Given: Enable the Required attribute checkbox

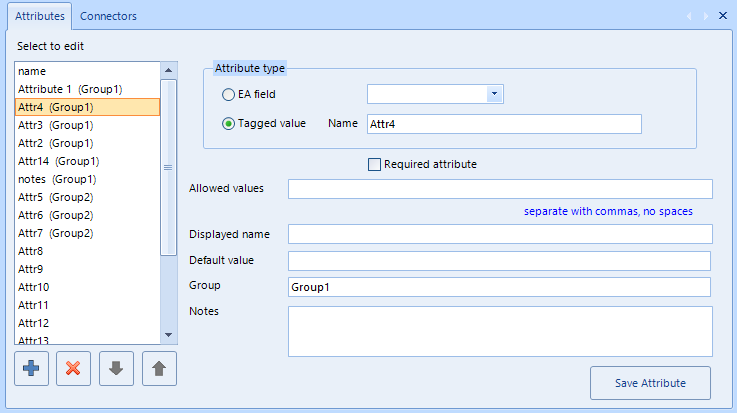Looking at the screenshot, I should coord(374,164).
